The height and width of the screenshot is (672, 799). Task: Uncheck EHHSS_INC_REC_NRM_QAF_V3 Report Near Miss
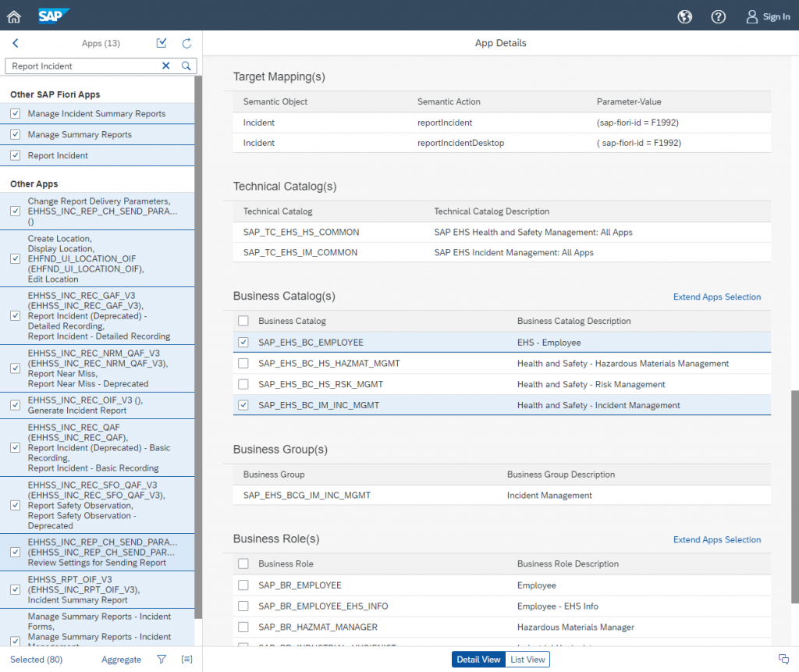(x=16, y=368)
